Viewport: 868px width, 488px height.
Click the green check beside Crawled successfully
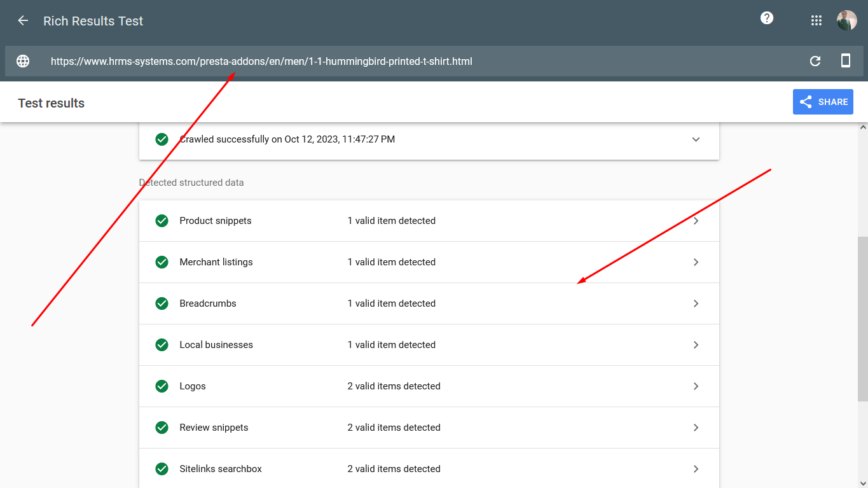[x=162, y=139]
